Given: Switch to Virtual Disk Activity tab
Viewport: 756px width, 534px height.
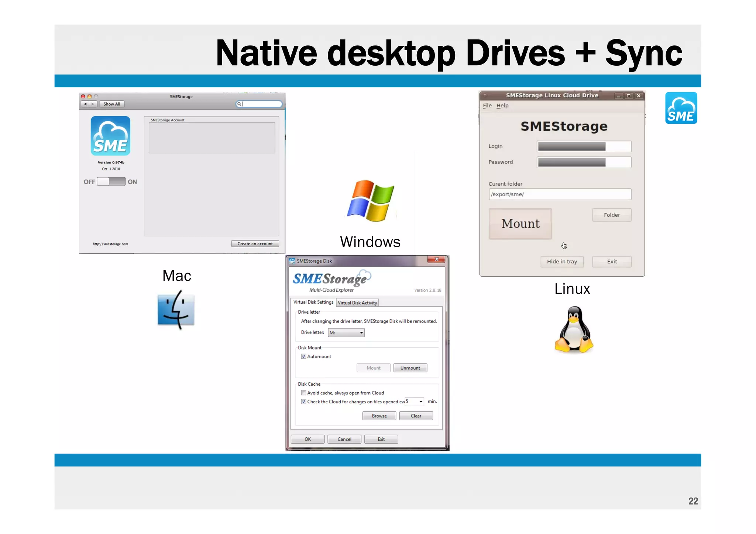Looking at the screenshot, I should coord(357,303).
